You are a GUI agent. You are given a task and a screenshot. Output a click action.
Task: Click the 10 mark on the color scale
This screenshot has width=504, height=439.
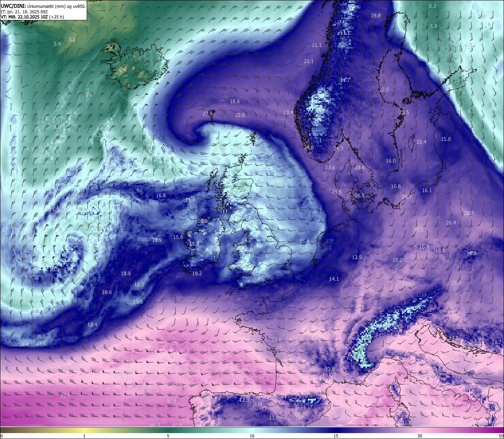[x=252, y=436]
